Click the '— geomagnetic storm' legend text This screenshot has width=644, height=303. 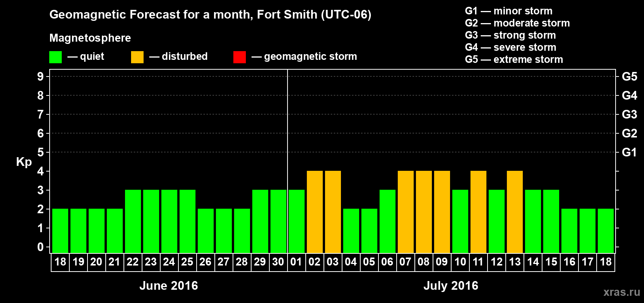tap(304, 56)
